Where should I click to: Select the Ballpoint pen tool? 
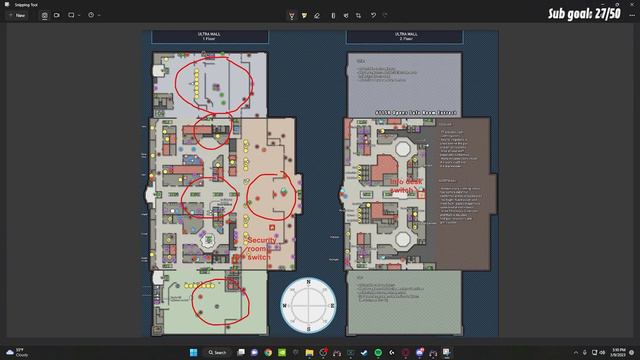(291, 16)
